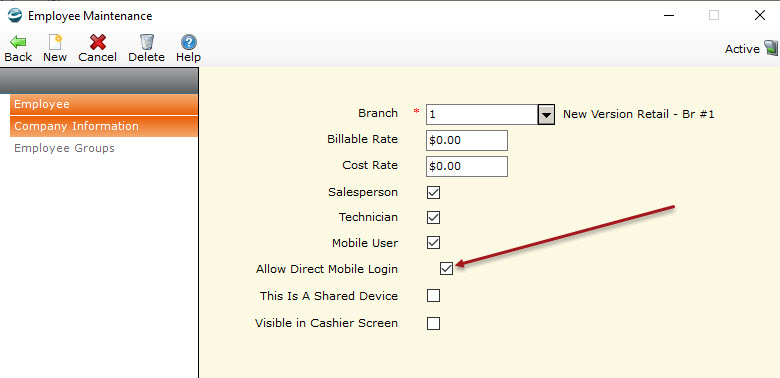Enable This Is A Shared Device checkbox
This screenshot has width=780, height=378.
(433, 296)
